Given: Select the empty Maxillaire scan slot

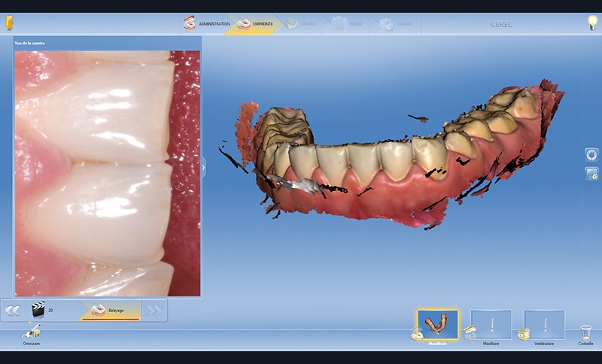Looking at the screenshot, I should (x=491, y=325).
